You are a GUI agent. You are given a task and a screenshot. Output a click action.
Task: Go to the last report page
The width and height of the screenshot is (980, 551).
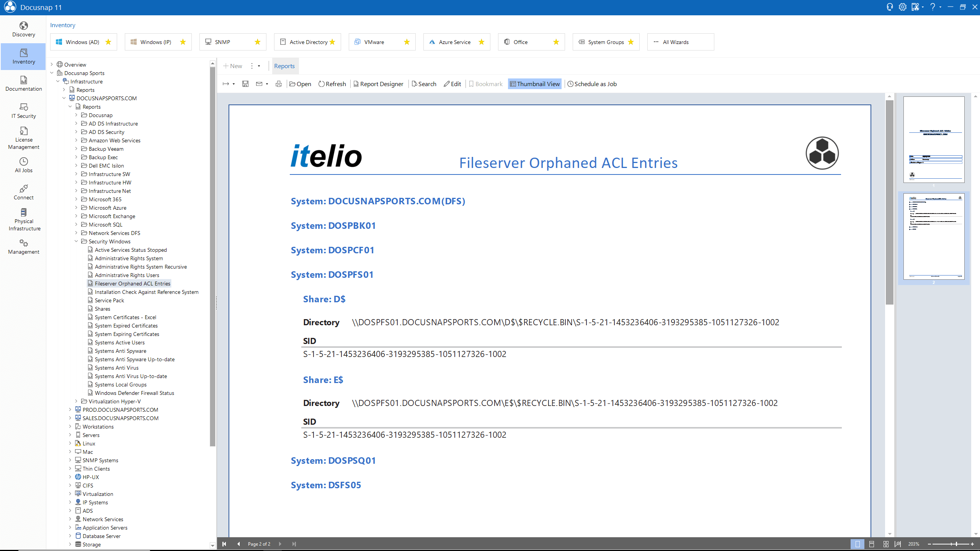pyautogui.click(x=294, y=544)
